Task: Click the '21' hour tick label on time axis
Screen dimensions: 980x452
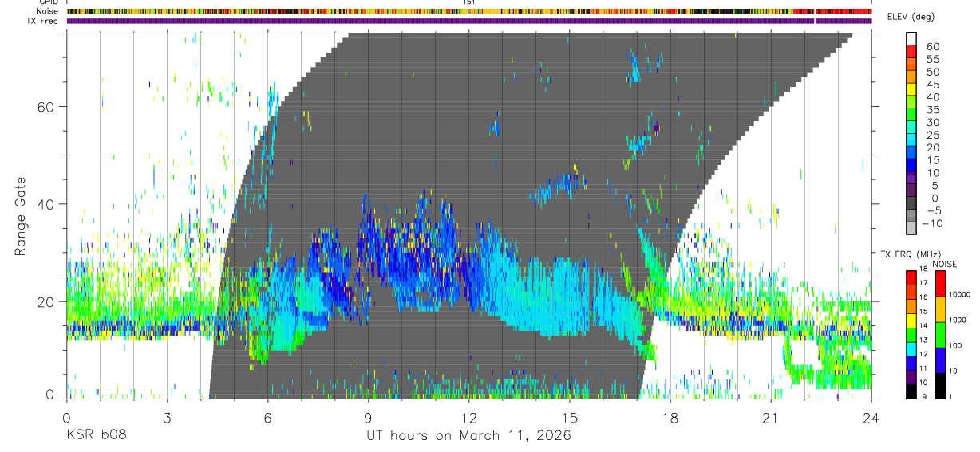Action: click(771, 418)
